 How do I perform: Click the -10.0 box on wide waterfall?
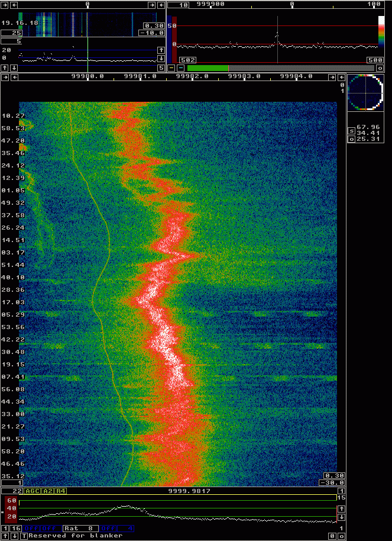tap(151, 33)
